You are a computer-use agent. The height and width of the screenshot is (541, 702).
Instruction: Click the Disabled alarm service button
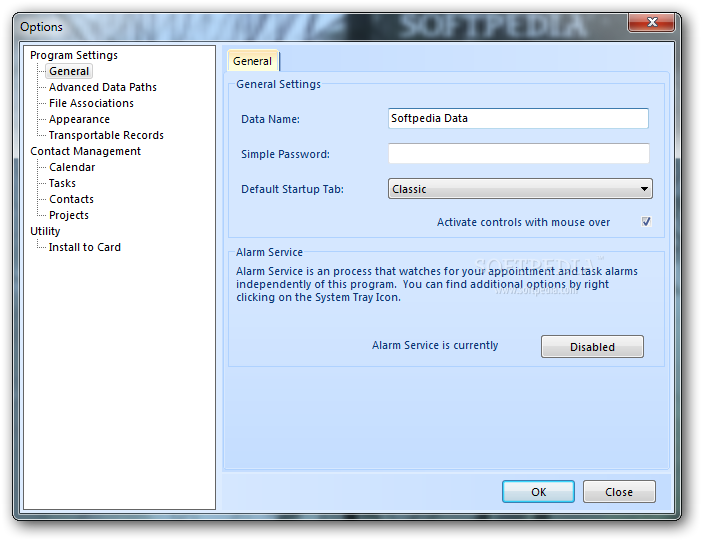(x=592, y=347)
